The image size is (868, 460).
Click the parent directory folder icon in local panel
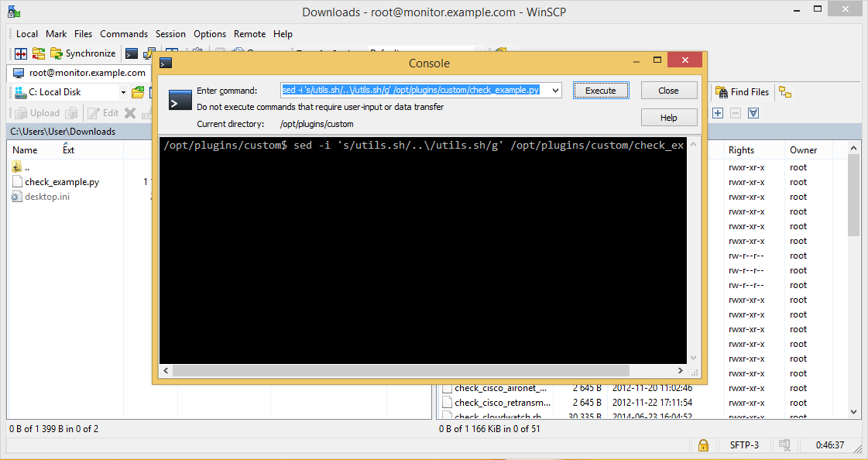[16, 167]
